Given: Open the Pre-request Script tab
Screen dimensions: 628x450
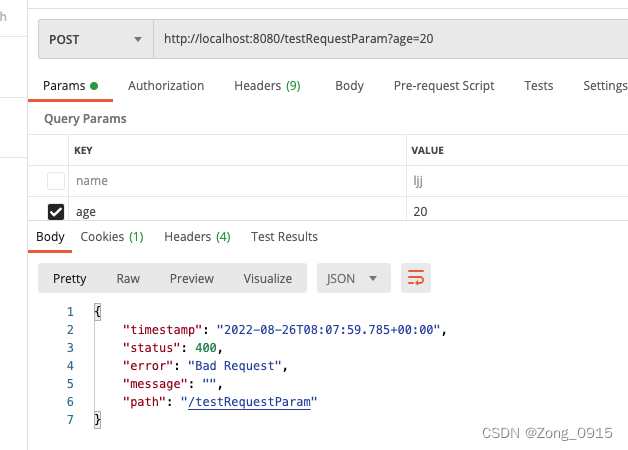Looking at the screenshot, I should click(444, 86).
